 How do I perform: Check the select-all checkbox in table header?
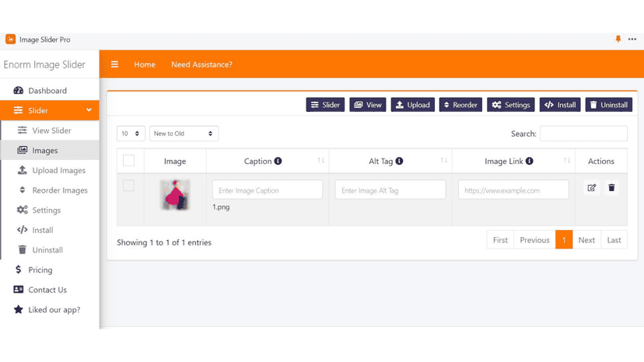tap(128, 161)
